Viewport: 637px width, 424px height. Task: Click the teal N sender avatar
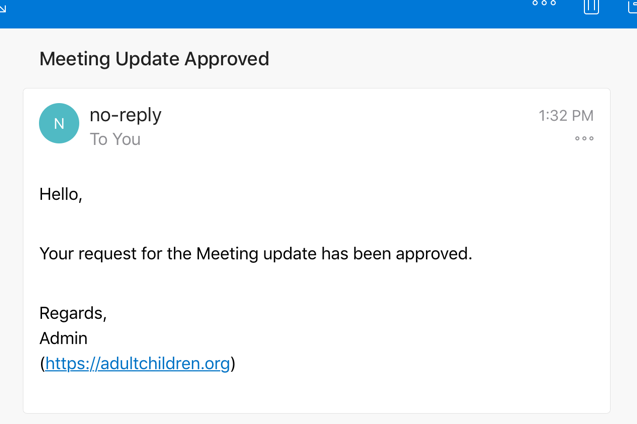[x=59, y=123]
